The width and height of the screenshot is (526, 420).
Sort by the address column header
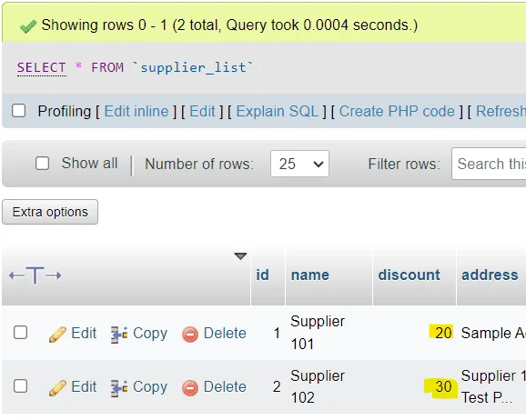[x=490, y=275]
